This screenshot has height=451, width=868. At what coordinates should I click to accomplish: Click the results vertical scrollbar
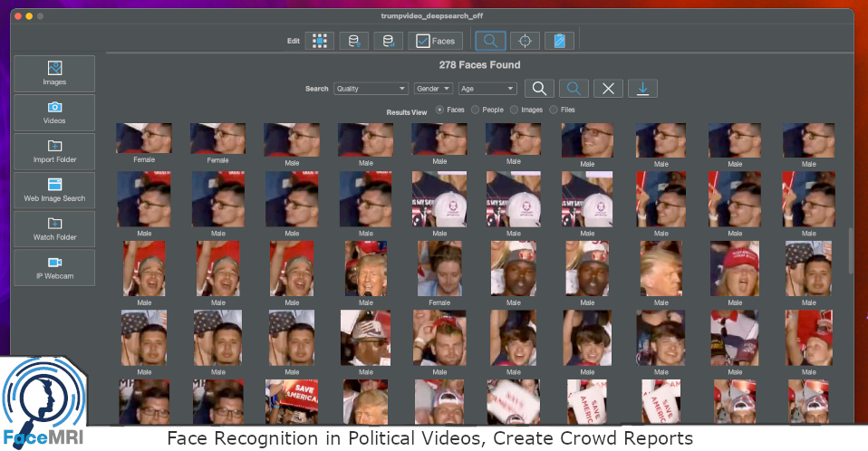tap(850, 251)
